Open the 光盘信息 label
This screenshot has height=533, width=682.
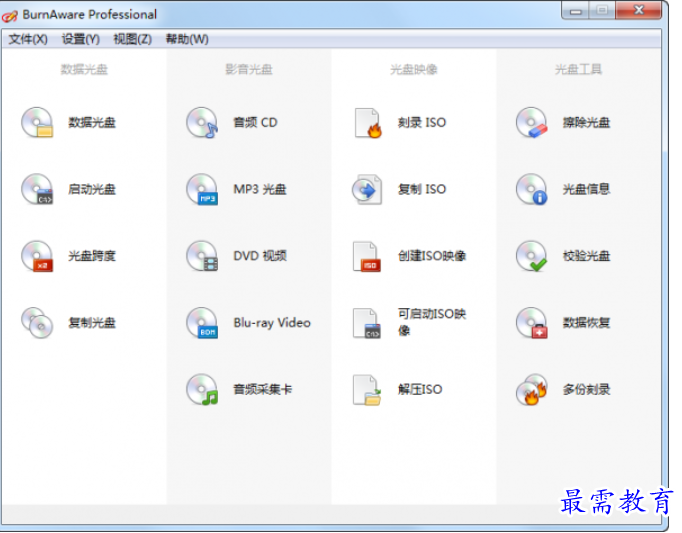click(586, 189)
